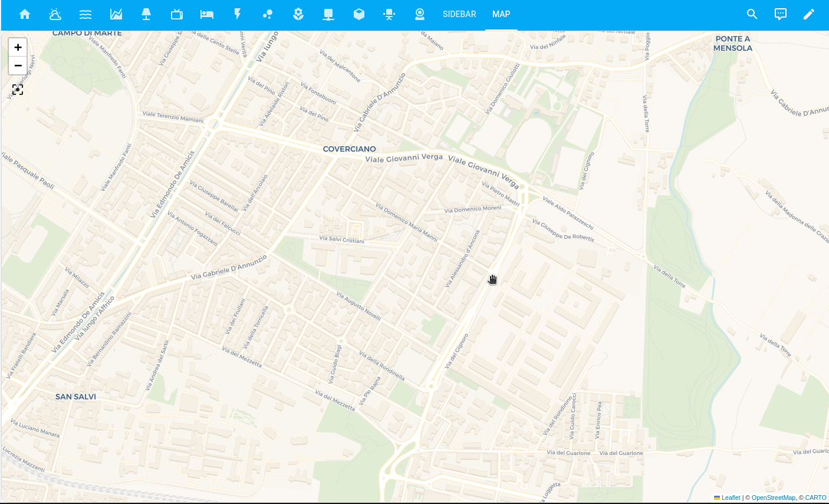
Task: Open the weather panel icon
Action: click(55, 14)
